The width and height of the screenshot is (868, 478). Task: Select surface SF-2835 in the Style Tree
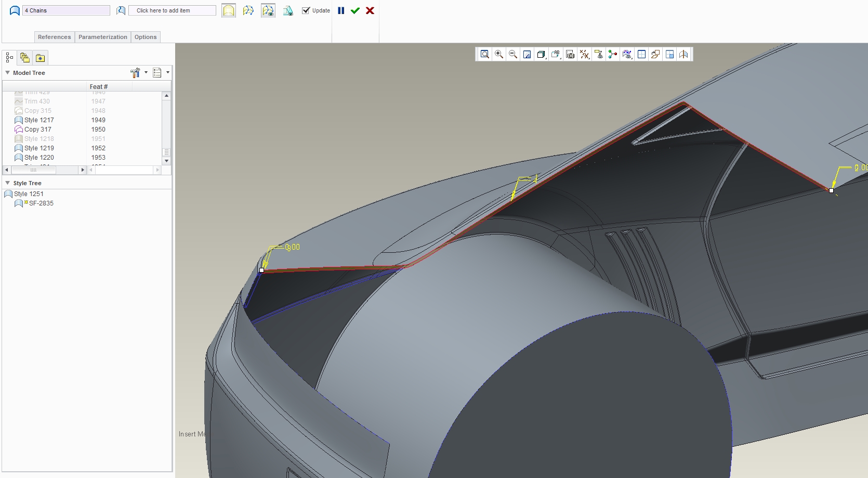tap(34, 203)
